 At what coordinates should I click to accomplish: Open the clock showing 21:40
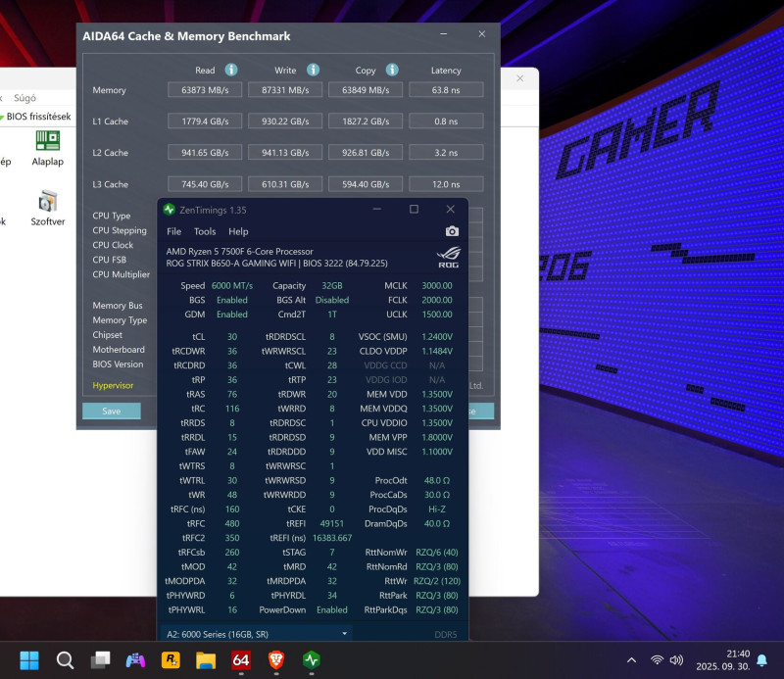point(738,654)
